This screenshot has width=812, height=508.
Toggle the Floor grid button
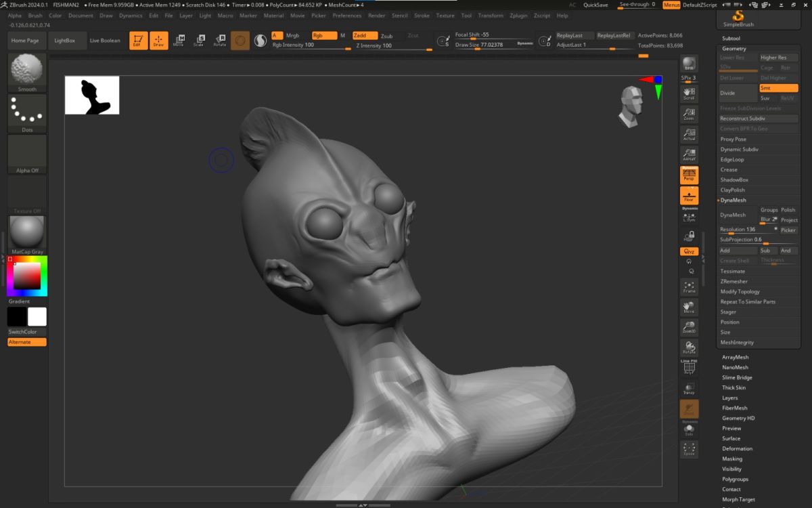coord(689,196)
